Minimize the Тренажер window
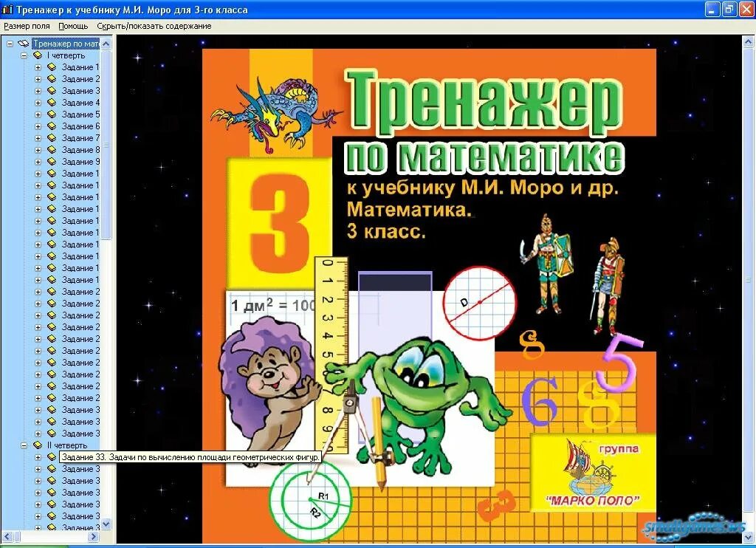Image resolution: width=756 pixels, height=548 pixels. tap(712, 9)
